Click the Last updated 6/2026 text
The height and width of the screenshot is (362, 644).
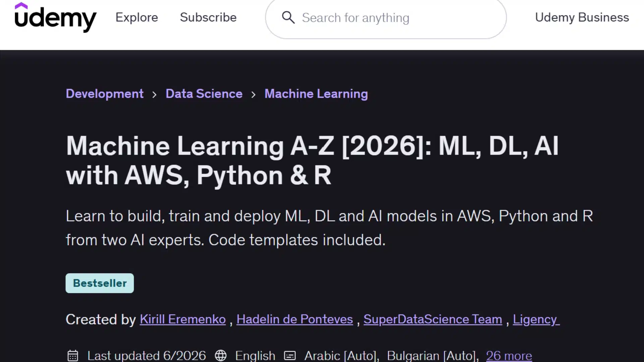[x=147, y=356]
